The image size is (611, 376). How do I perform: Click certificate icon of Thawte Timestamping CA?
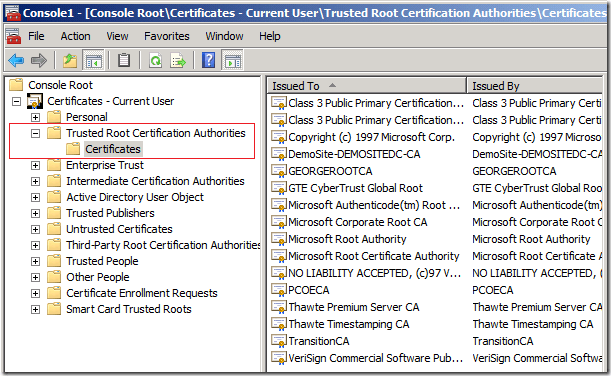point(279,324)
